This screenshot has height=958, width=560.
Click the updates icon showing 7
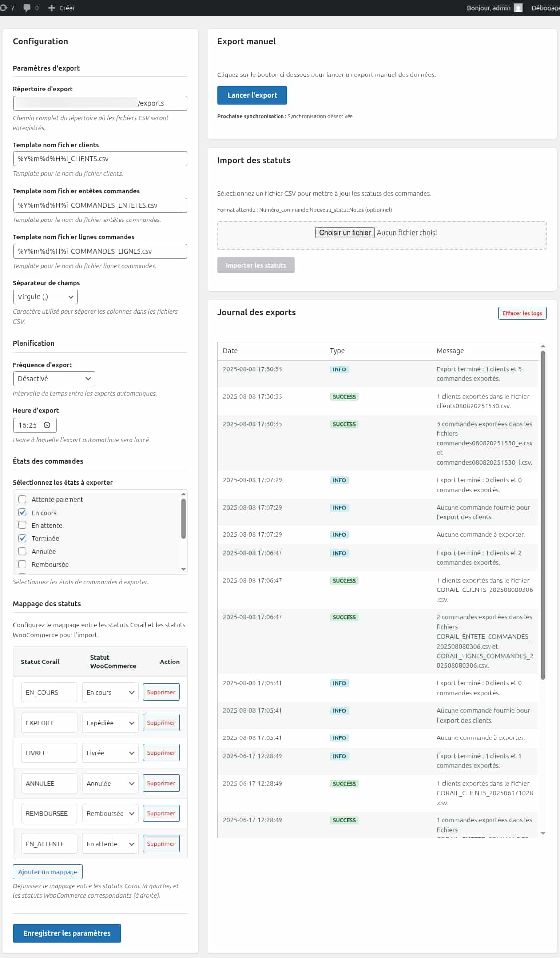pos(7,8)
